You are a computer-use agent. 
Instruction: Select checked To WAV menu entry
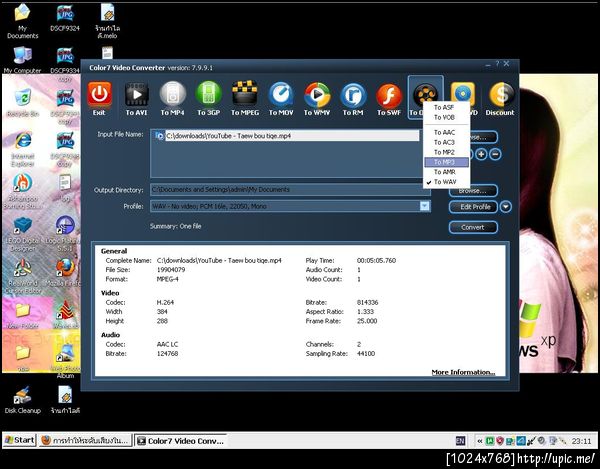click(446, 182)
